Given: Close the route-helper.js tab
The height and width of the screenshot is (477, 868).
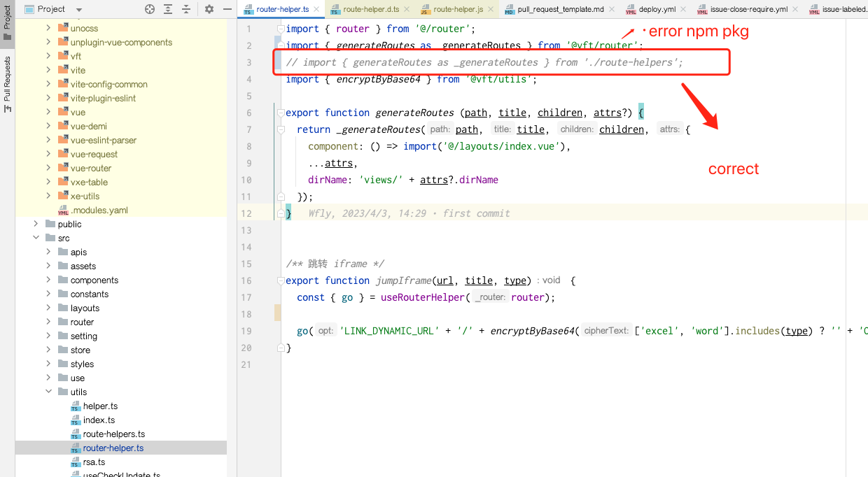Looking at the screenshot, I should click(x=490, y=9).
